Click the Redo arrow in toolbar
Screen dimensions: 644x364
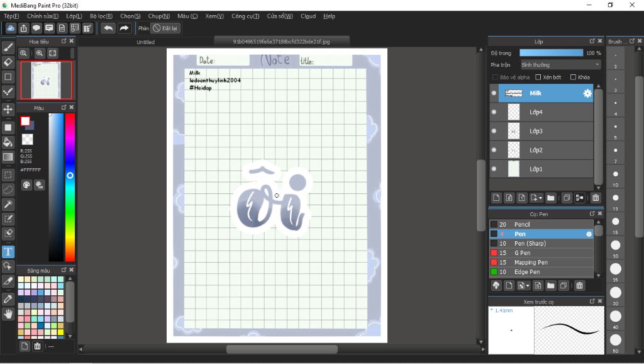tap(124, 28)
